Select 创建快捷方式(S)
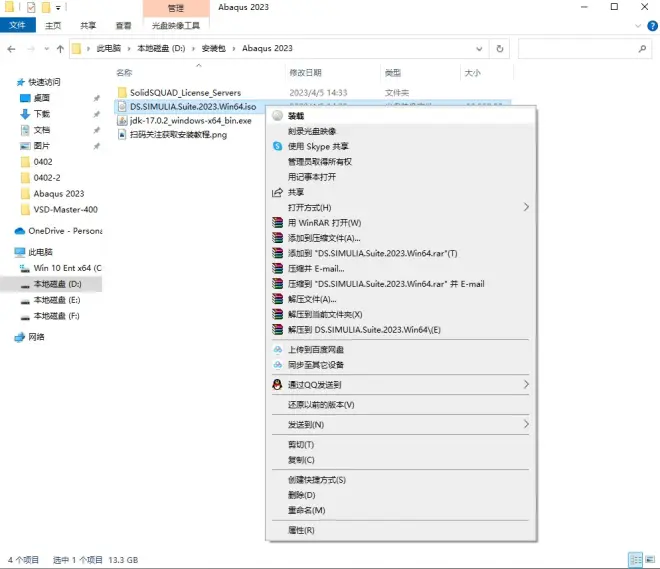 pyautogui.click(x=317, y=480)
